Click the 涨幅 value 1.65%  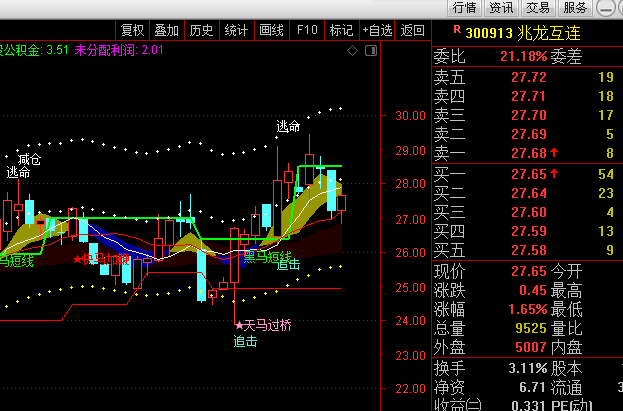click(x=528, y=309)
